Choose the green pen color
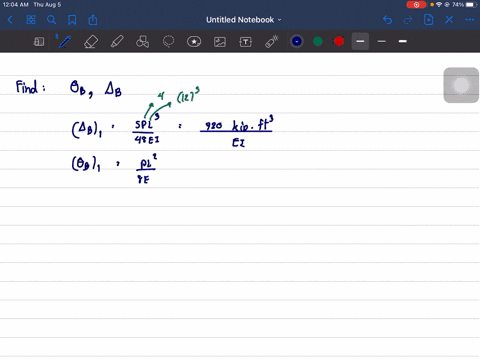The height and width of the screenshot is (360, 480). 318,41
